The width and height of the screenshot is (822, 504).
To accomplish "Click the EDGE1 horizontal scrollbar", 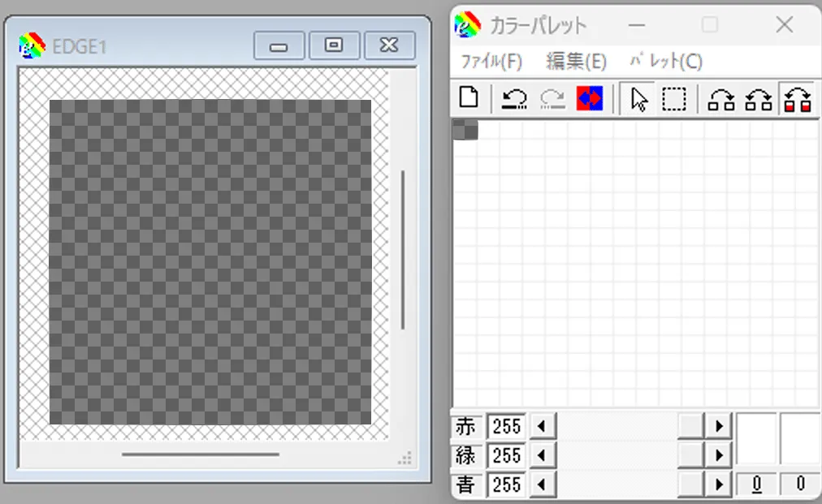I will pos(201,454).
